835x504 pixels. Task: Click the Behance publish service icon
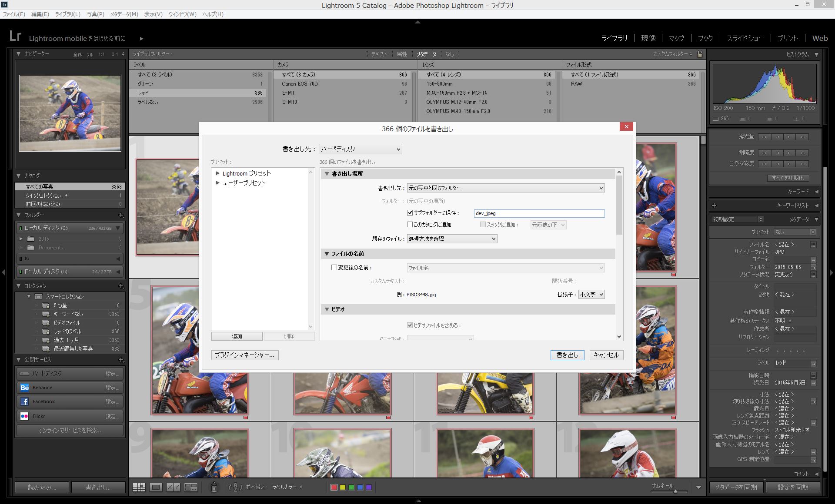click(x=24, y=388)
